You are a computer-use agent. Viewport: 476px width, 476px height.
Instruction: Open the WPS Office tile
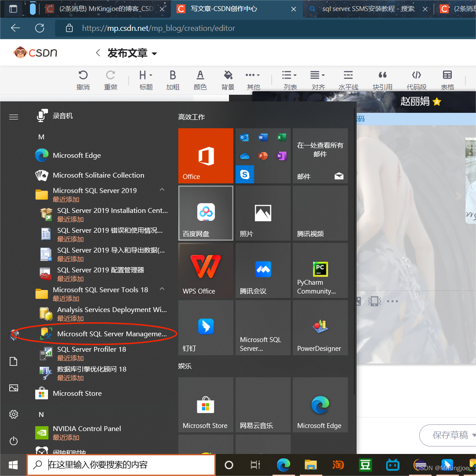[206, 270]
